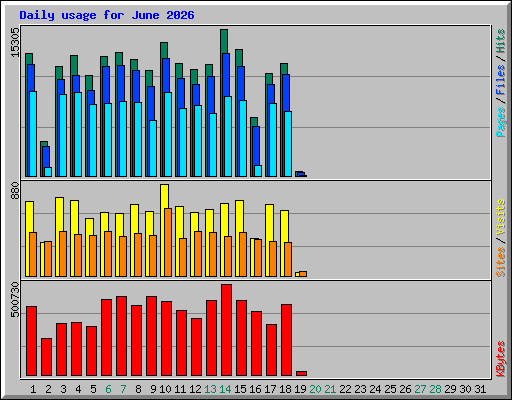Click day 19 on the x-axis

click(300, 389)
